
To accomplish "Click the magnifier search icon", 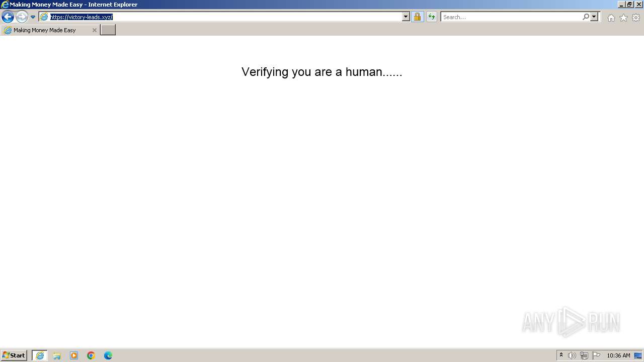I will click(x=586, y=17).
